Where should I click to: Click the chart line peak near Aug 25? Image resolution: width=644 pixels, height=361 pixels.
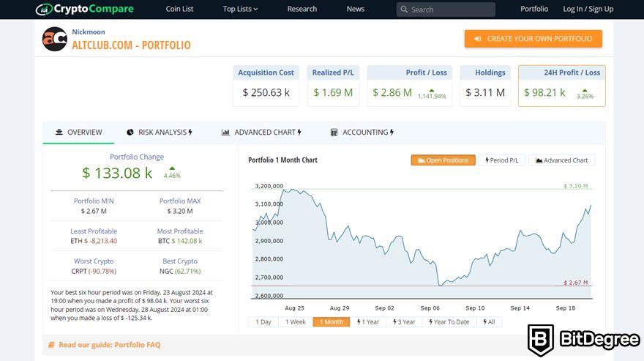tap(292, 190)
